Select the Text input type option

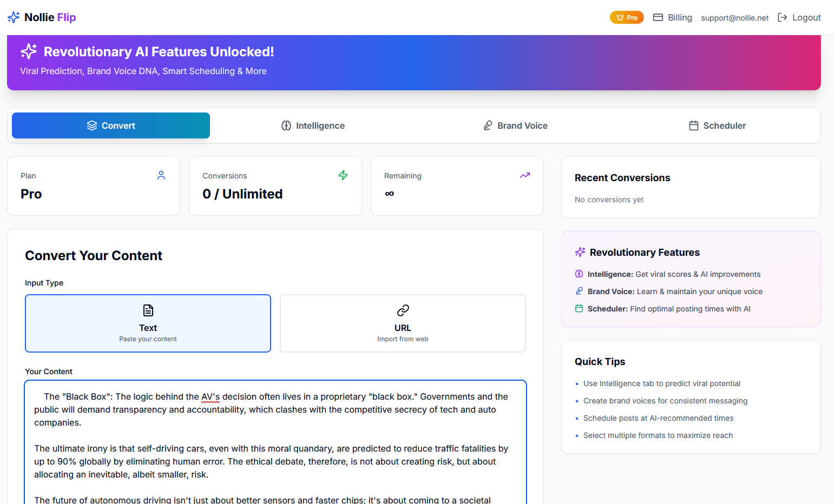[x=148, y=323]
